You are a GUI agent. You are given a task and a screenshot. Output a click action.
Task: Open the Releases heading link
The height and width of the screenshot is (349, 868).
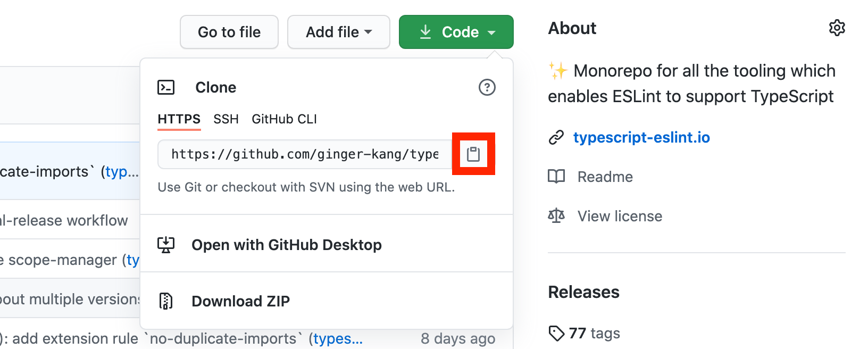tap(584, 292)
